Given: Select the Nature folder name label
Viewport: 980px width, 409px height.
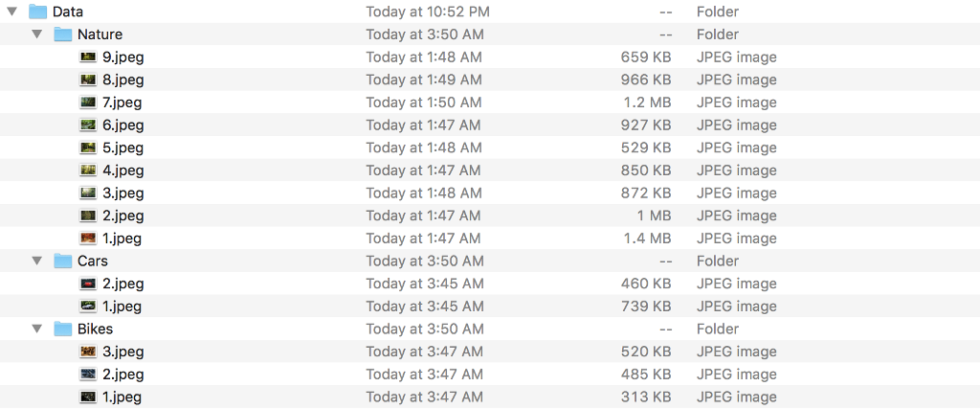Looking at the screenshot, I should [100, 34].
